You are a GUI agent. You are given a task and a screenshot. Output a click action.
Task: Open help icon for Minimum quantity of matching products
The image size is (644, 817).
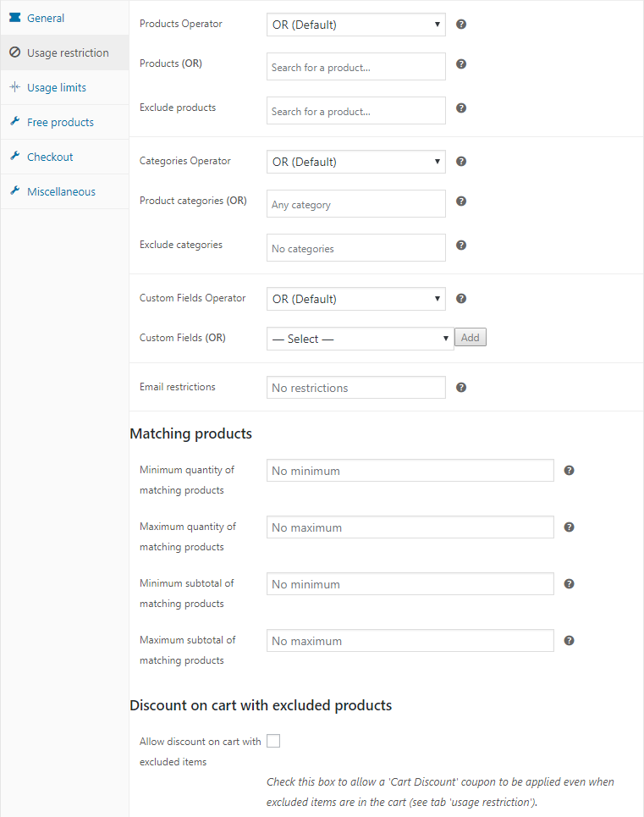click(569, 470)
